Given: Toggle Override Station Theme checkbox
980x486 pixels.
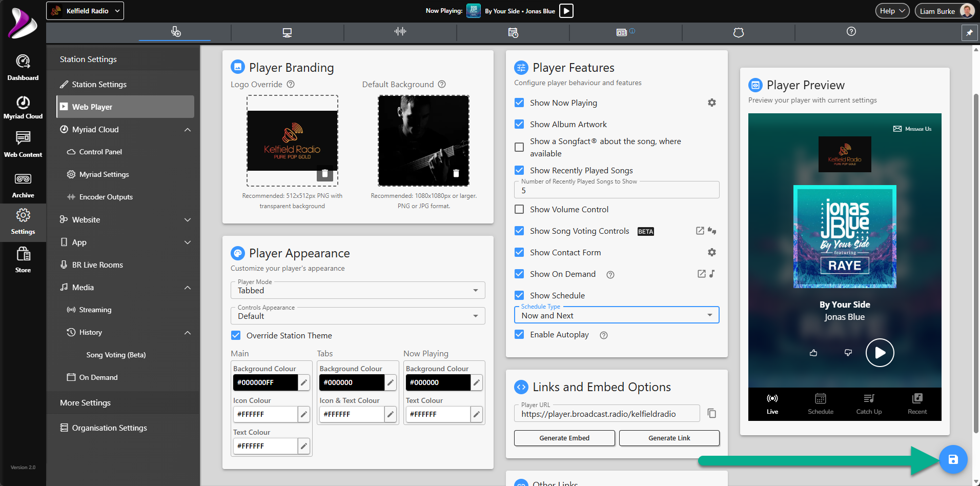Looking at the screenshot, I should 236,335.
